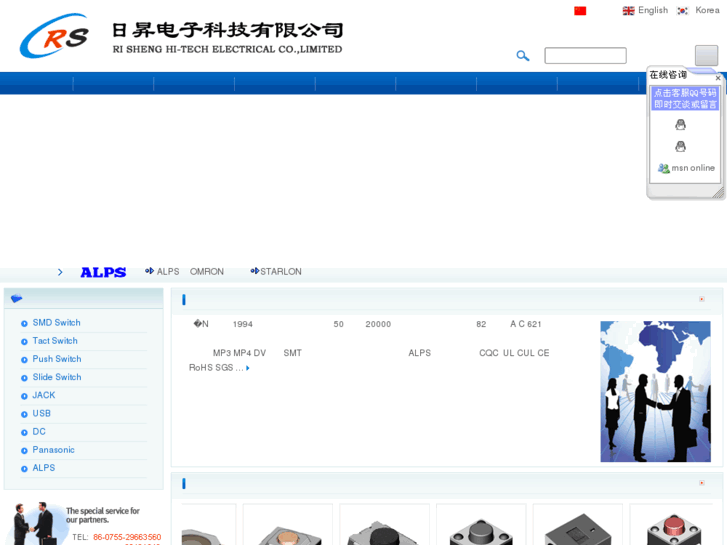This screenshot has height=545, width=727.
Task: Click the telephone number 86-0755-29663560
Action: click(x=127, y=537)
